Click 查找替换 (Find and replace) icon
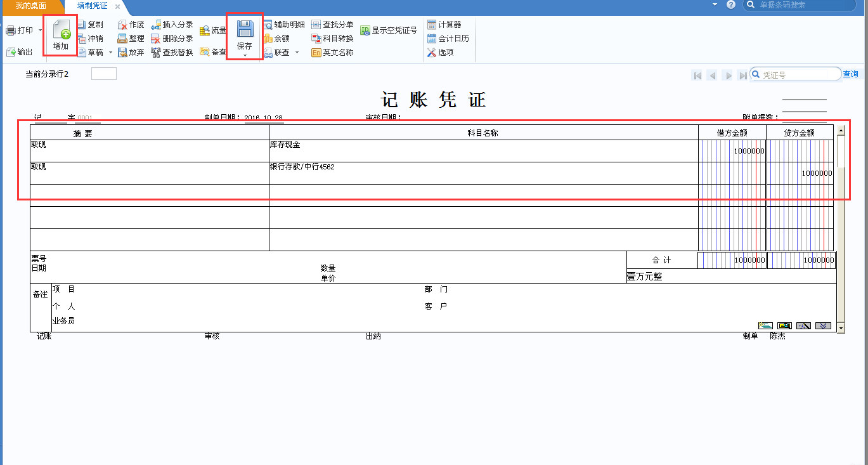868x465 pixels. pos(156,53)
